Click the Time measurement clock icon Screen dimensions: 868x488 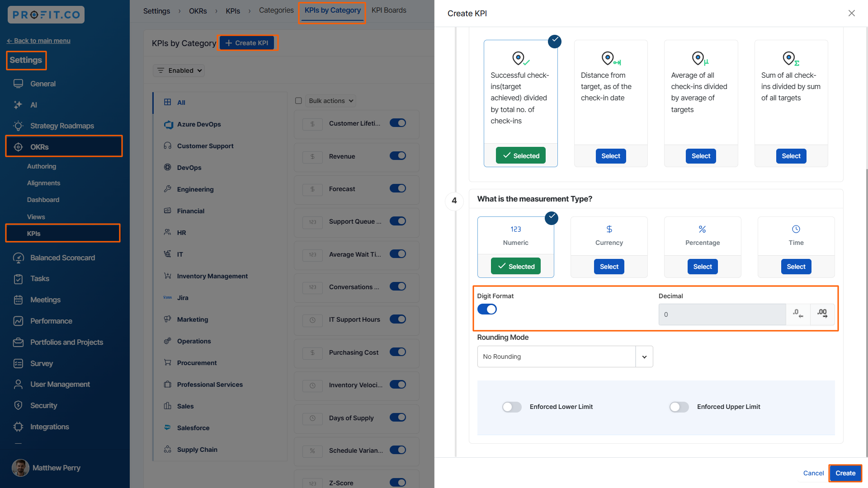click(796, 229)
